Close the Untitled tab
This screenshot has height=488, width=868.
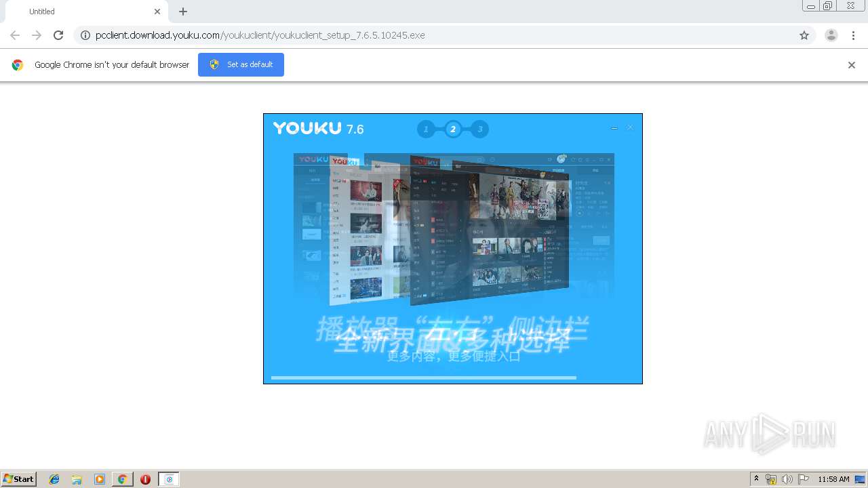(157, 12)
